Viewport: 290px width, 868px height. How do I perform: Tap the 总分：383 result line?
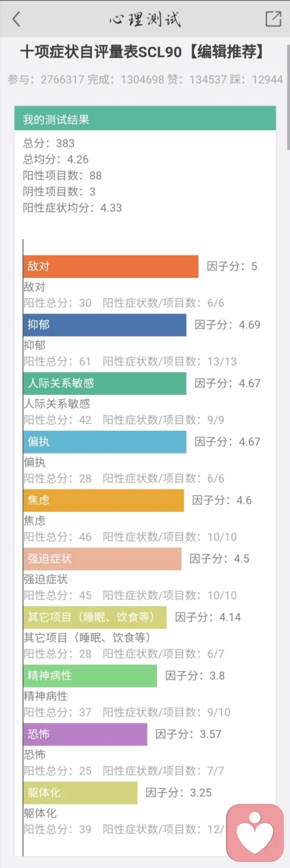click(49, 143)
